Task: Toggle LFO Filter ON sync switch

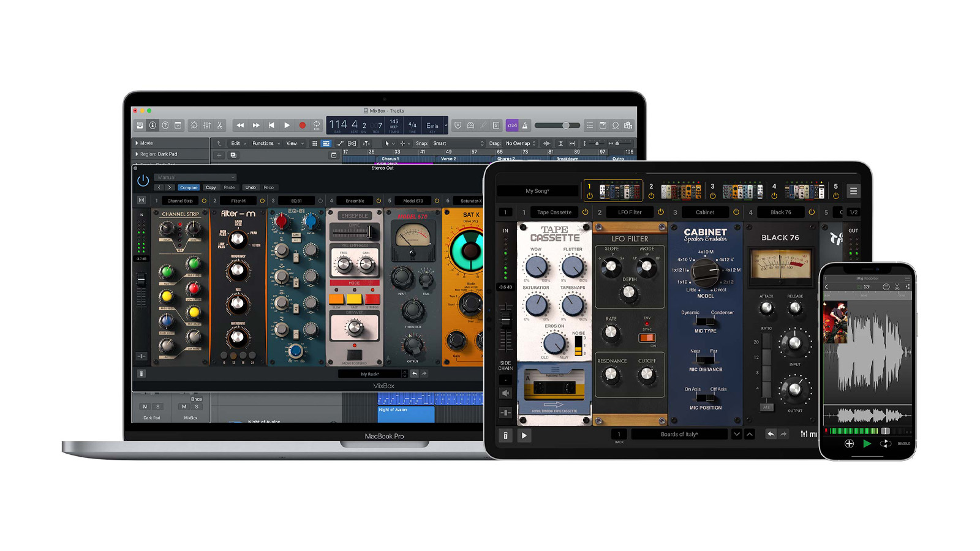Action: (647, 337)
